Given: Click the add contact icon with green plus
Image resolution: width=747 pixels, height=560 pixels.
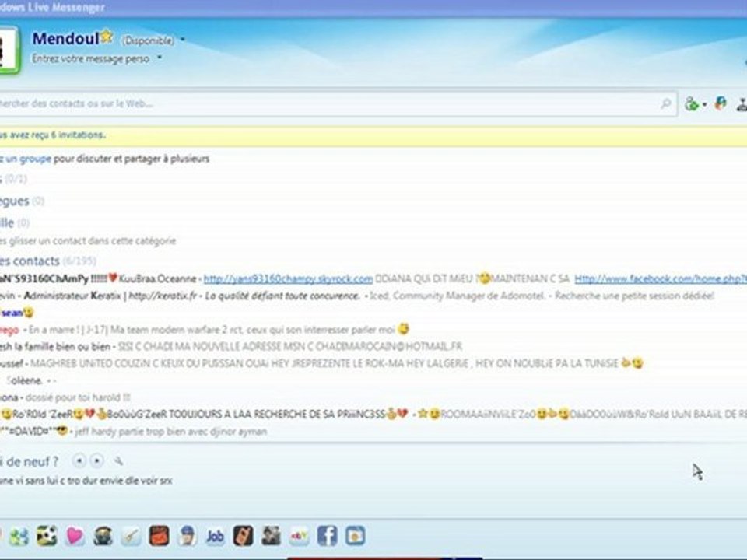Looking at the screenshot, I should 692,103.
